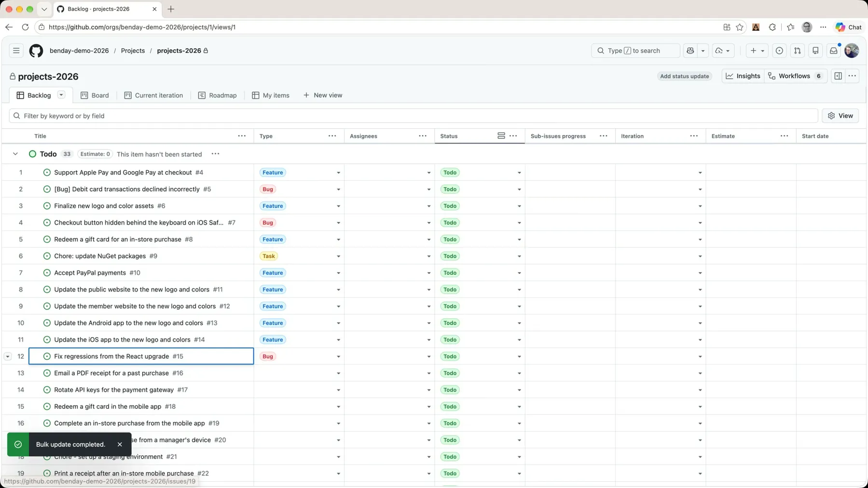Open row 12 actions dropdown arrow
Viewport: 868px width, 488px height.
coord(8,356)
